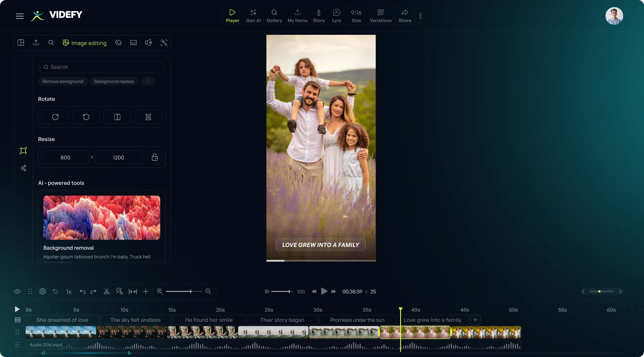Toggle aspect ratio lock
This screenshot has width=644, height=357.
(x=155, y=157)
